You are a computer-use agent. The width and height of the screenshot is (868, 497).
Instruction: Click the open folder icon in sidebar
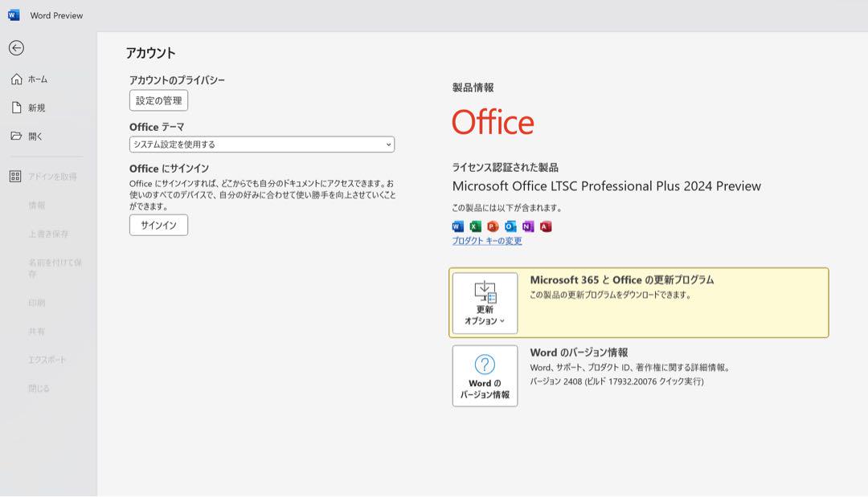(x=16, y=136)
